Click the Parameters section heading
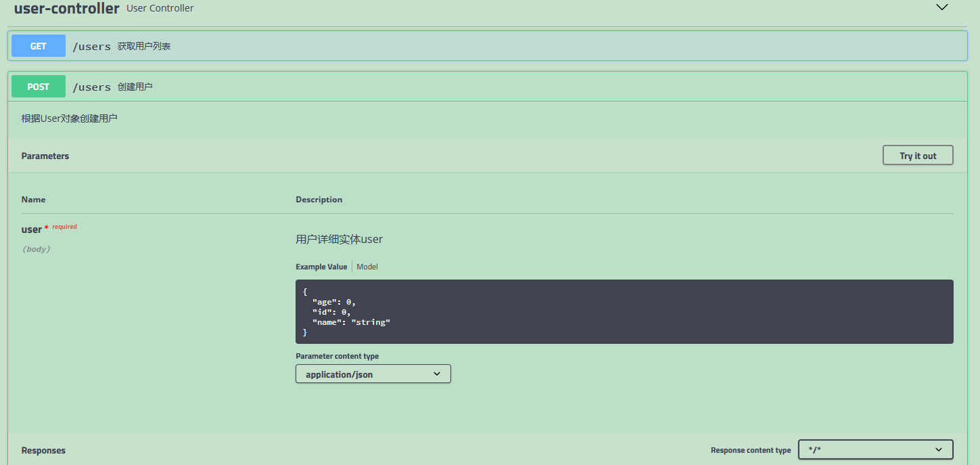This screenshot has height=465, width=980. (45, 156)
